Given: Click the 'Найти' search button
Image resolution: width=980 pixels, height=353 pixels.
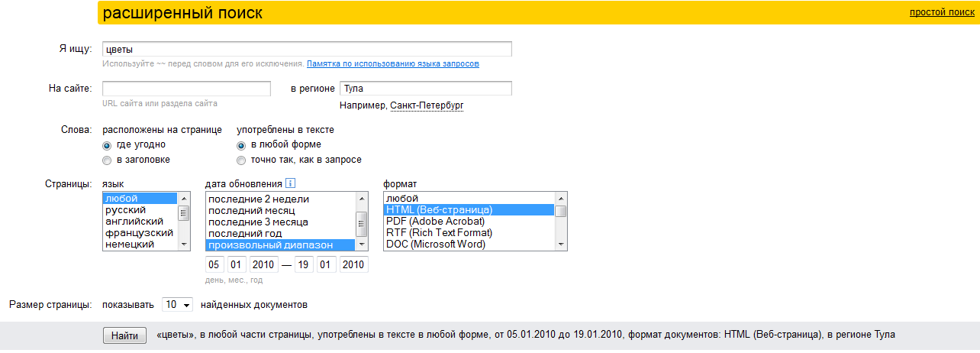Looking at the screenshot, I should click(124, 335).
